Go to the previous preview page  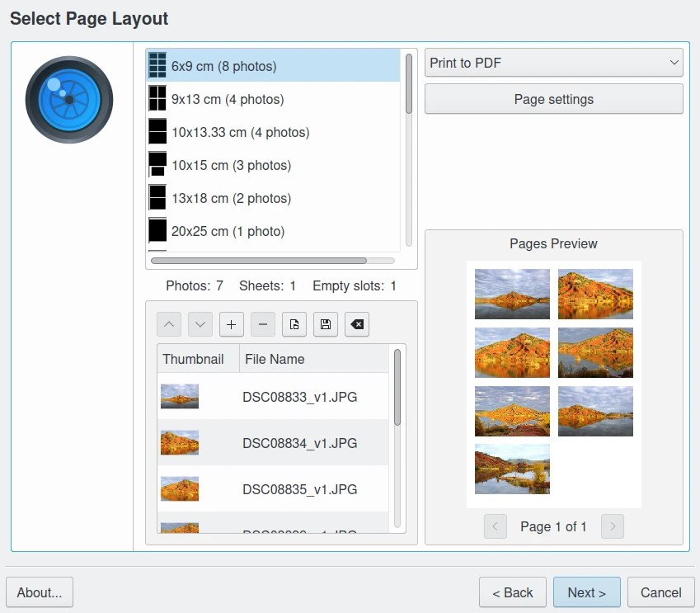(x=495, y=526)
